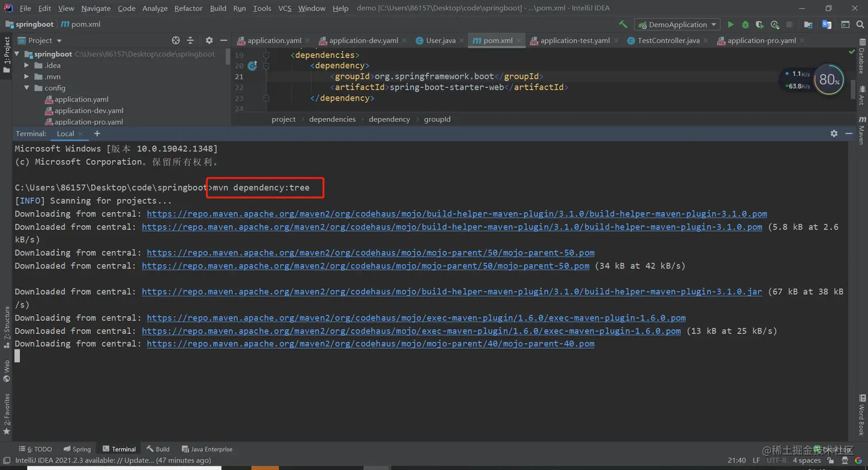The width and height of the screenshot is (868, 470).
Task: Click the gutter icon on line 20
Action: [252, 66]
